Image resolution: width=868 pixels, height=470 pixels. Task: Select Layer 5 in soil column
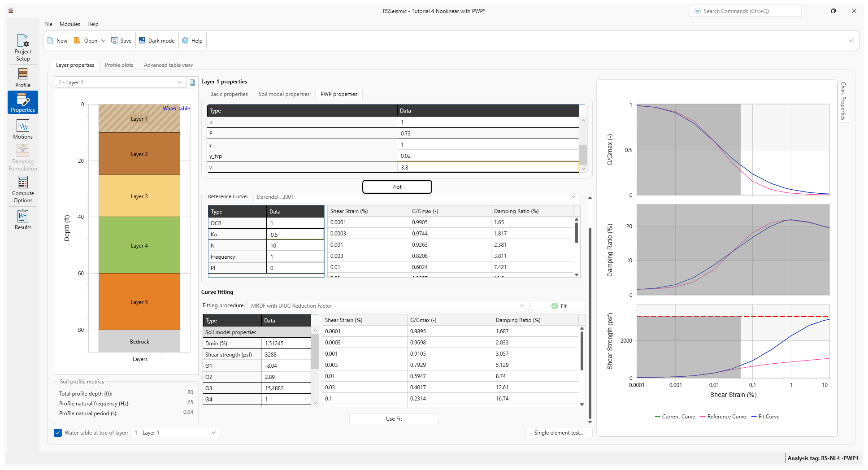point(139,302)
